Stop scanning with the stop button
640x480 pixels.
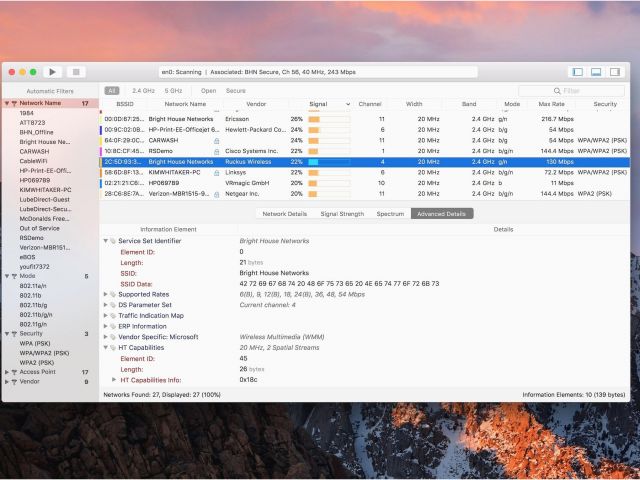76,72
